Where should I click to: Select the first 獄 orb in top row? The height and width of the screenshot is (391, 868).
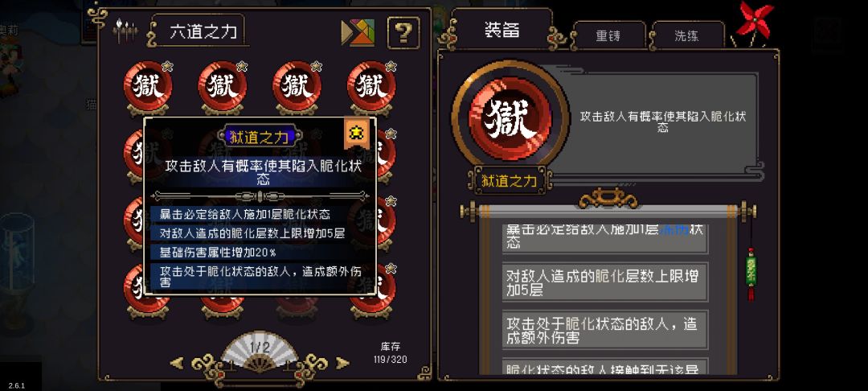coord(149,88)
